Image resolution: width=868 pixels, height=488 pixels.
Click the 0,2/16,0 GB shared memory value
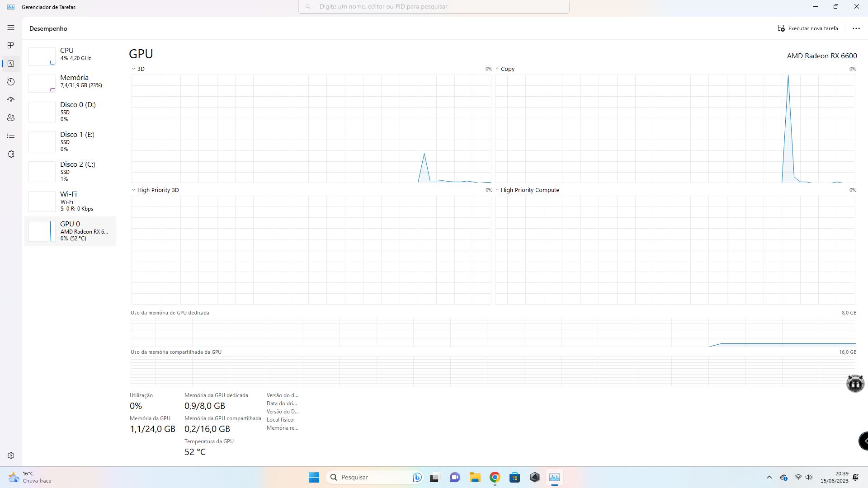(x=207, y=429)
